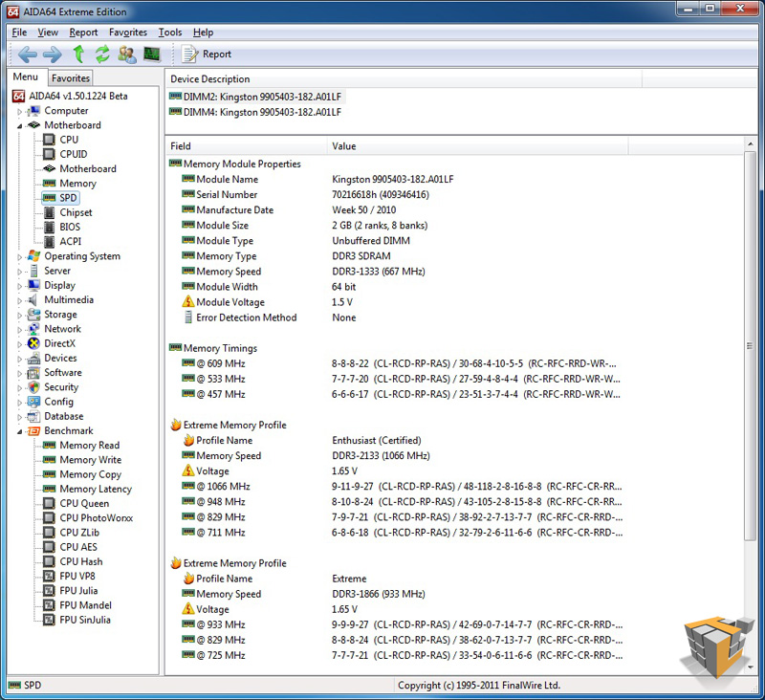
Task: Open the Config tree item
Action: coord(58,402)
